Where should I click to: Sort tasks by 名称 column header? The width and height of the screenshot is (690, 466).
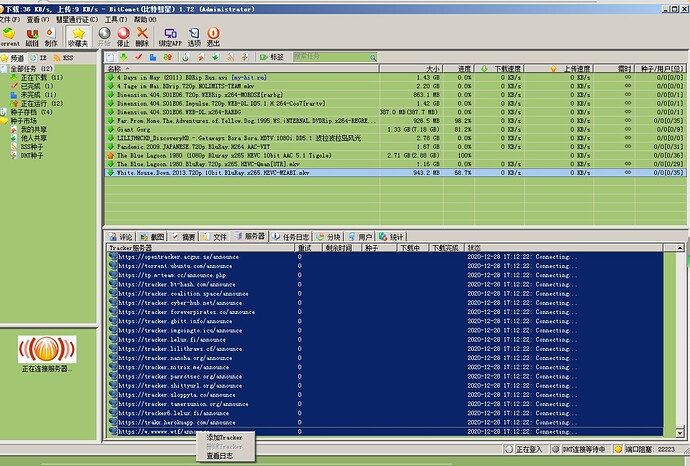coord(242,69)
